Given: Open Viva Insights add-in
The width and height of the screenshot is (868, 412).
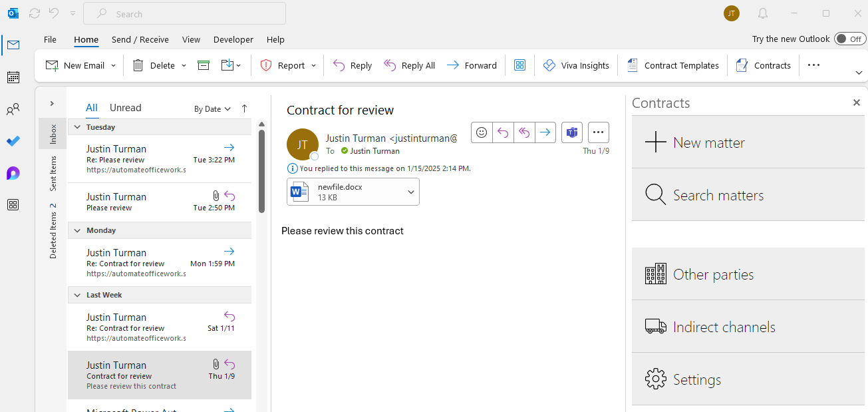Looking at the screenshot, I should point(576,65).
